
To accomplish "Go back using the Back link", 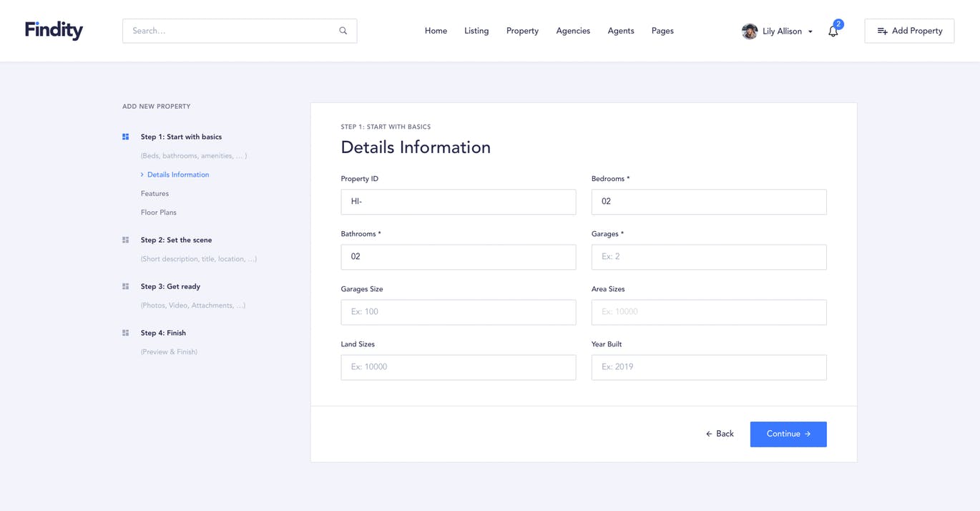I will (719, 434).
